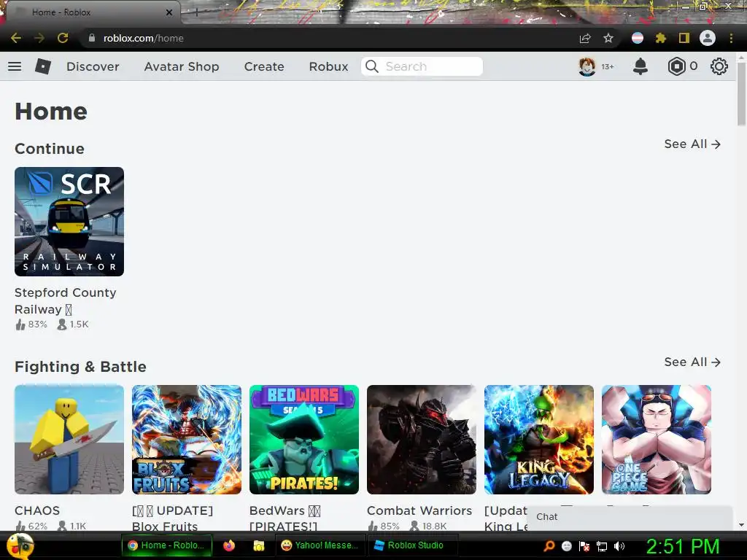Open the King Legacy thumbnail

tap(539, 440)
